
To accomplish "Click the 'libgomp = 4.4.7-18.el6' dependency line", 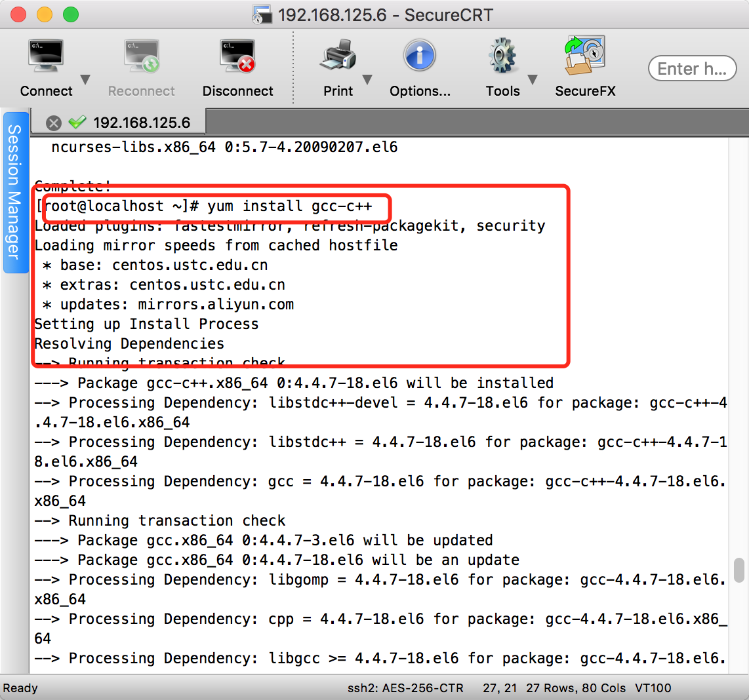I will tap(380, 589).
